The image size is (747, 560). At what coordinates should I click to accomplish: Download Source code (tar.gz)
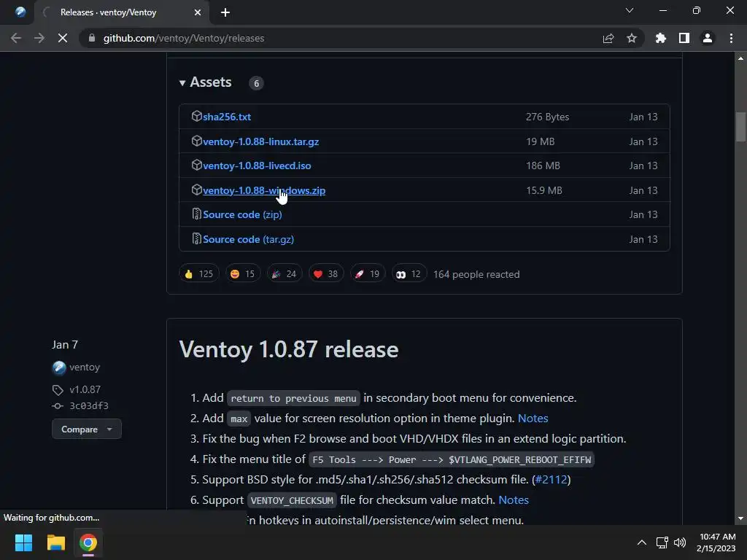248,239
